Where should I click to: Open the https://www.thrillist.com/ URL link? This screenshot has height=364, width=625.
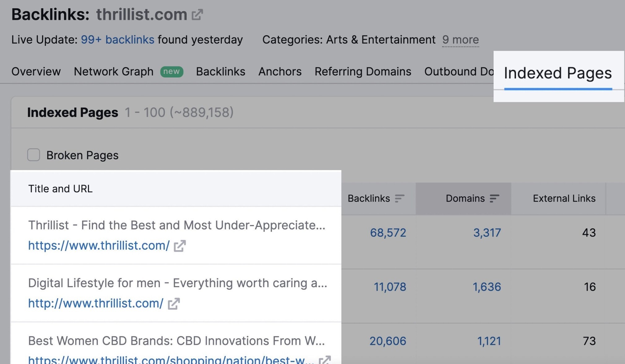click(x=99, y=246)
